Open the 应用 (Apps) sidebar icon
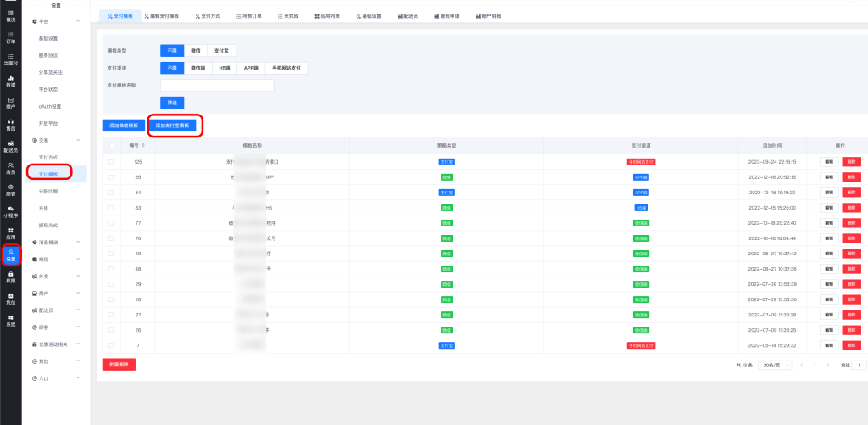This screenshot has width=868, height=425. pos(10,233)
